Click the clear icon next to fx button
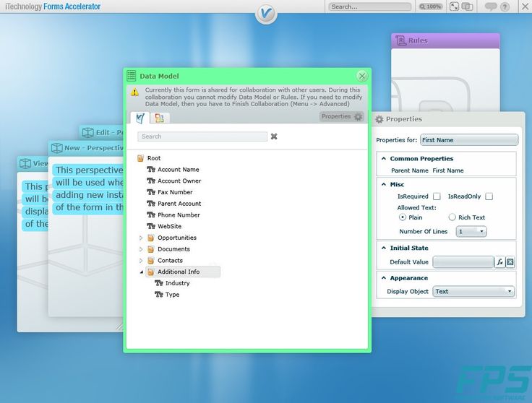This screenshot has height=403, width=532. [x=510, y=262]
